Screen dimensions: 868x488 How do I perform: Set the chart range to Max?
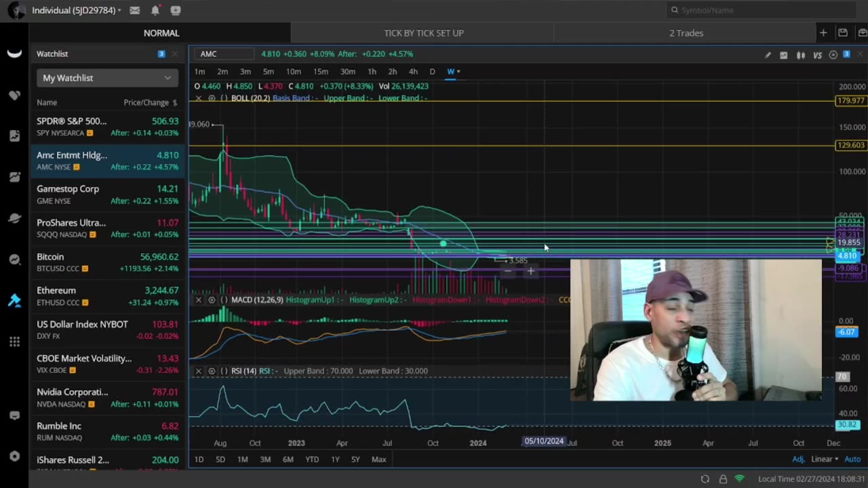378,460
